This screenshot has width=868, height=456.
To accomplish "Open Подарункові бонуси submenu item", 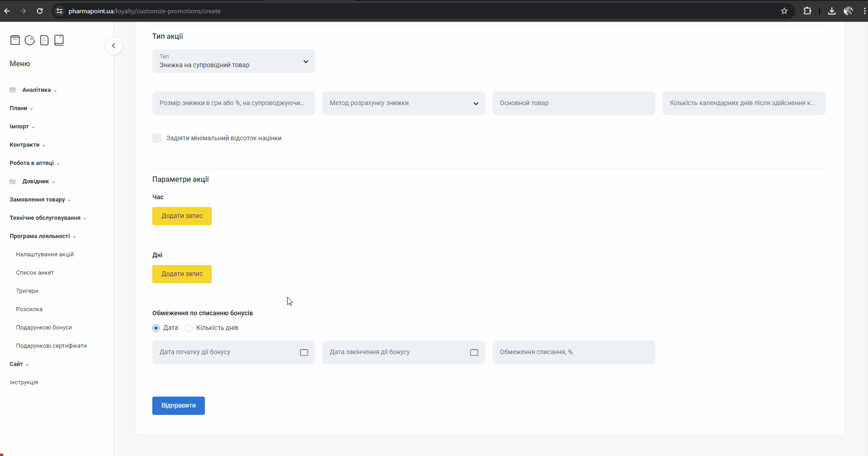I will (44, 328).
